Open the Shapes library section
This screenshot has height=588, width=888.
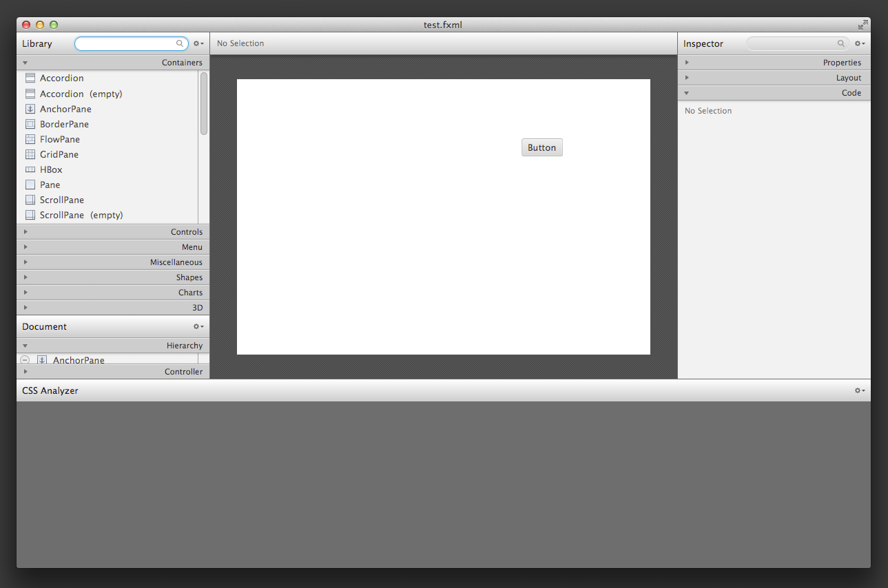tap(113, 277)
